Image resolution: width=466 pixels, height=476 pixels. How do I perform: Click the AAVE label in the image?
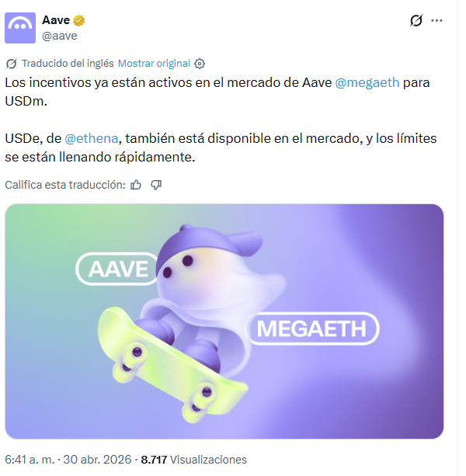tap(118, 269)
